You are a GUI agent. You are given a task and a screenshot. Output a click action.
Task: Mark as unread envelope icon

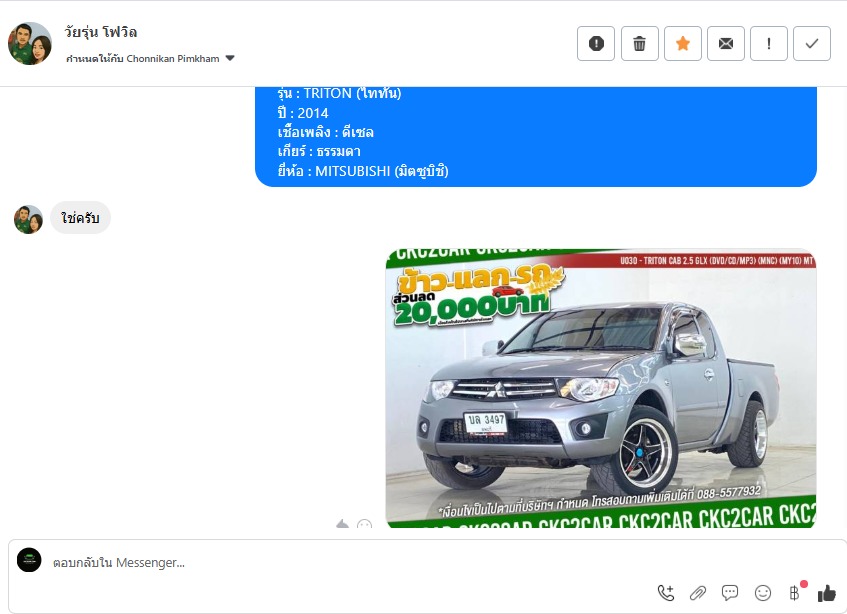point(726,43)
